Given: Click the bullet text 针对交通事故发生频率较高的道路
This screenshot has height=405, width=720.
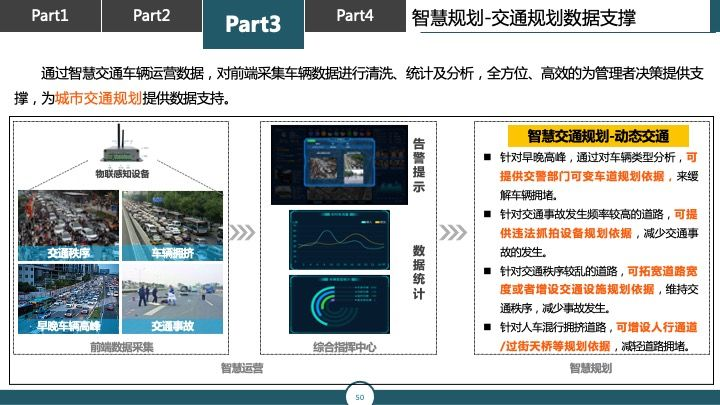Looking at the screenshot, I should [x=582, y=214].
